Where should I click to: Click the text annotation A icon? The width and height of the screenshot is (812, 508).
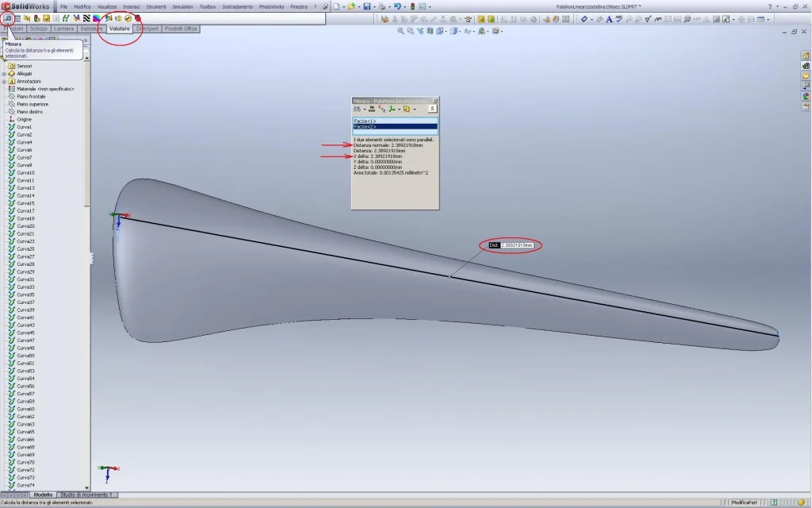click(609, 19)
